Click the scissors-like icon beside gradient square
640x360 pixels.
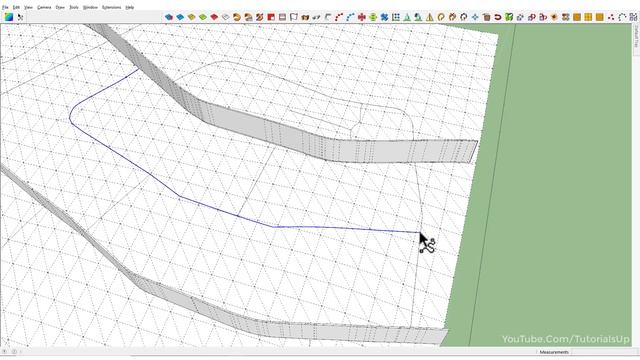point(20,17)
